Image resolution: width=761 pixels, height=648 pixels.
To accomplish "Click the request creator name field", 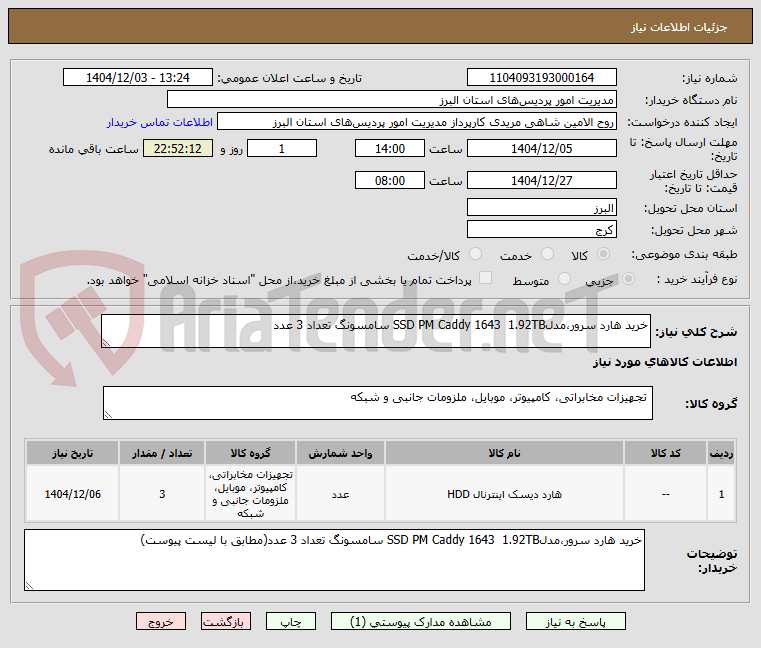I will tap(417, 121).
